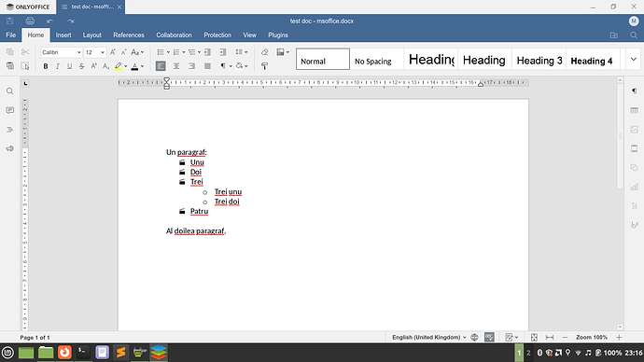
Task: Apply yellow highlight color
Action: 119,66
